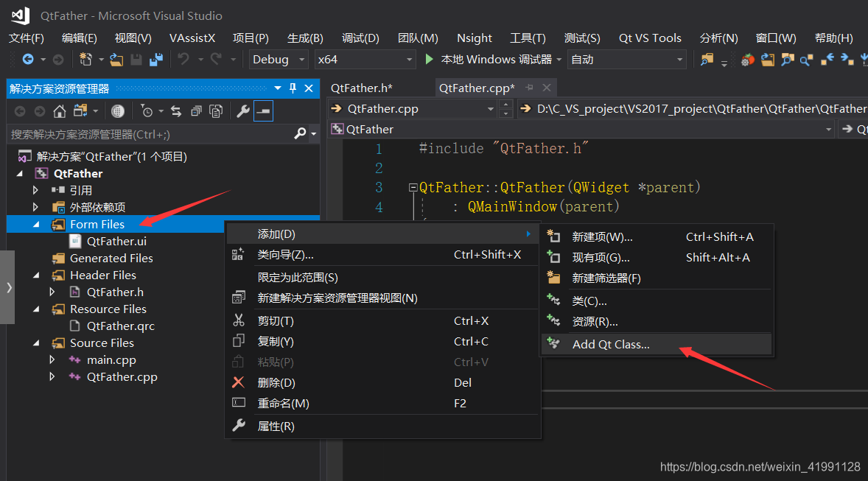Click the file path navigation field
Screen dimensions: 868x481
tap(693, 109)
